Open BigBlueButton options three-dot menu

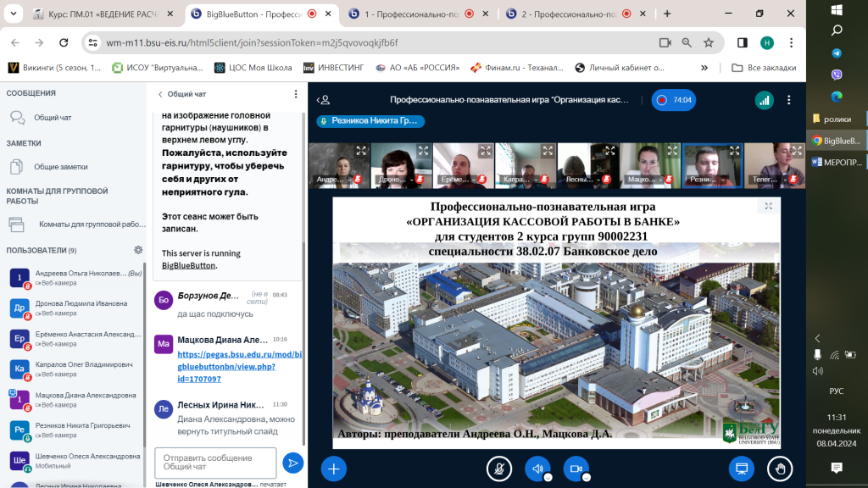(x=789, y=100)
